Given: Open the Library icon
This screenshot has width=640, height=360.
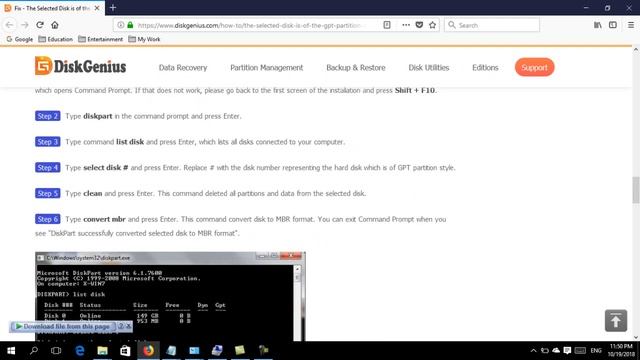Looking at the screenshot, I should coord(598,25).
